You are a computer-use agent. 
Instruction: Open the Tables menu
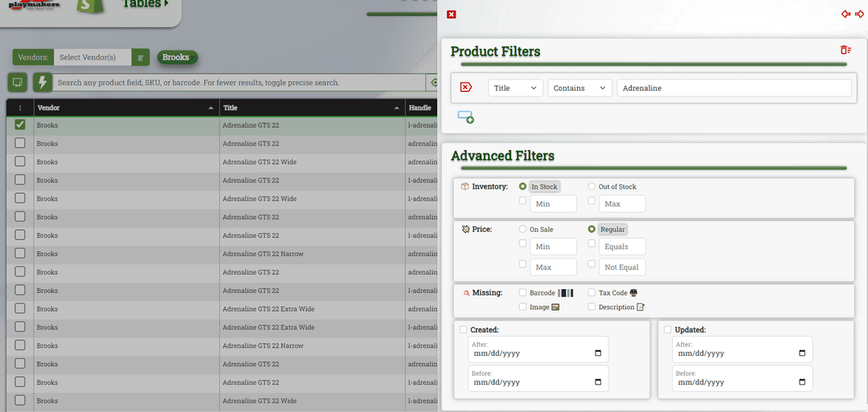tap(145, 3)
